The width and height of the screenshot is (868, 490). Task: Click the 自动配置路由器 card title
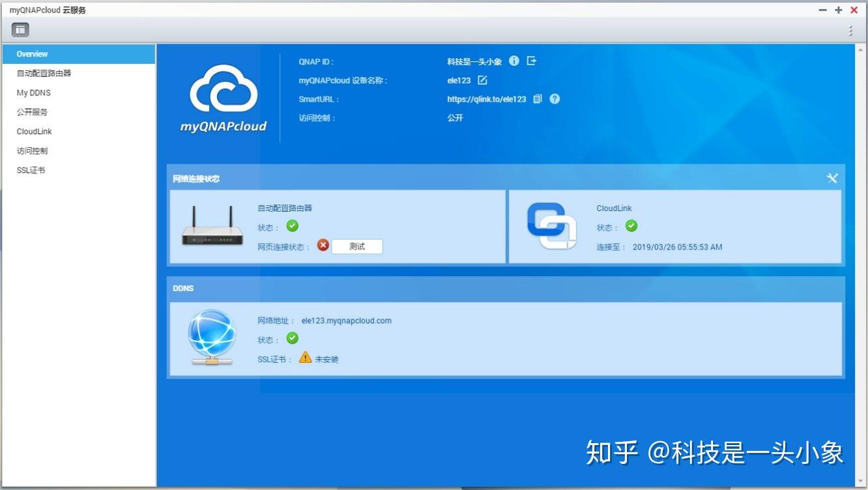coord(285,208)
